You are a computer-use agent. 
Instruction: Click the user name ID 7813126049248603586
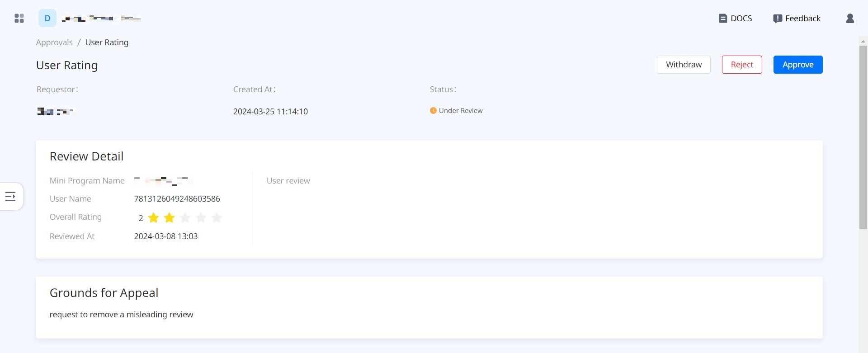[177, 199]
